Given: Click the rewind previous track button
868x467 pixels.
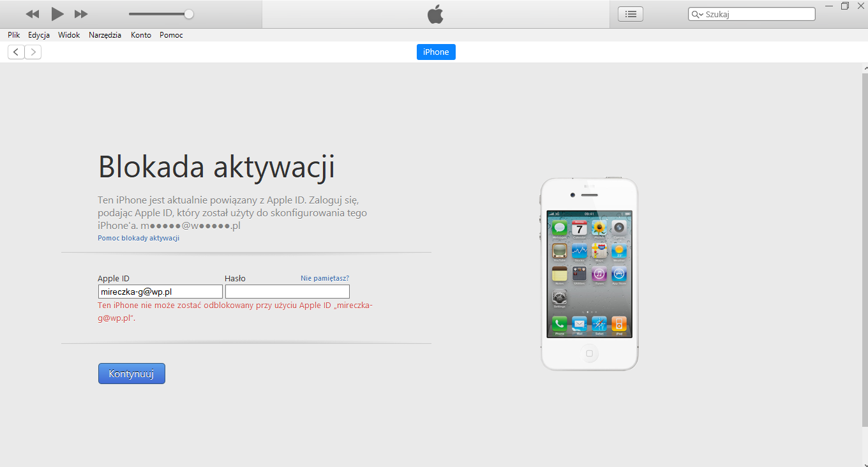Looking at the screenshot, I should (33, 14).
